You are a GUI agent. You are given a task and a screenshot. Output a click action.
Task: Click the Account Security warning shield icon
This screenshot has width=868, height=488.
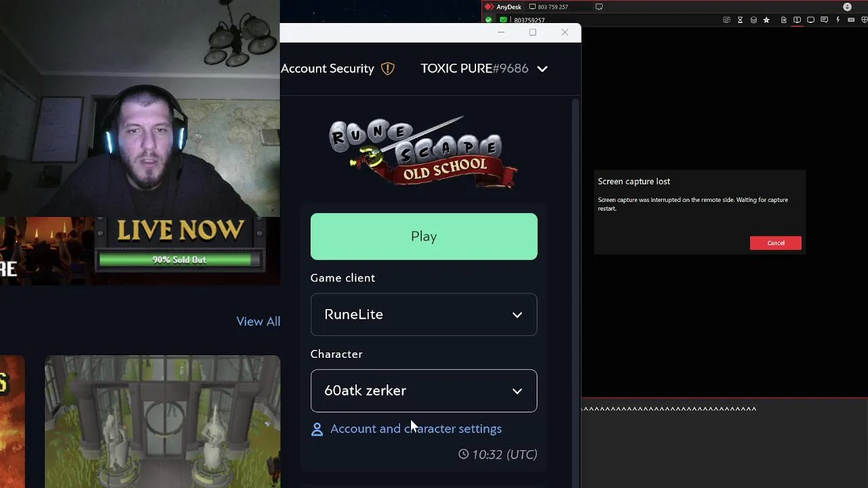[388, 68]
